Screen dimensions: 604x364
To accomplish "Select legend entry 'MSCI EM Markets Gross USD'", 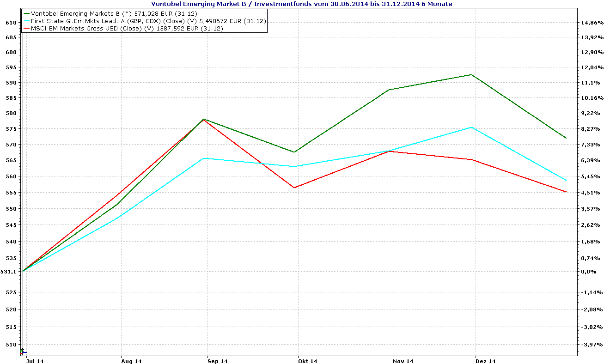I will pyautogui.click(x=73, y=29).
